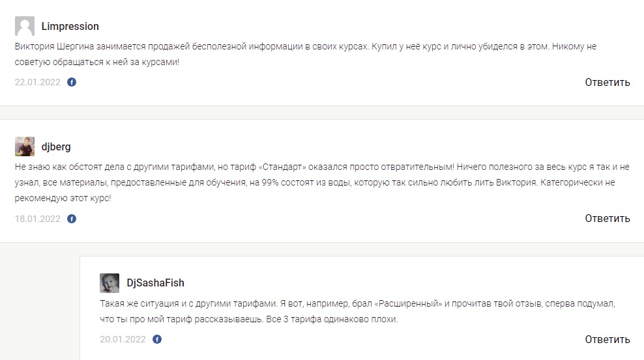
Task: Click the 20.01.2022 reply date
Action: coord(123,340)
